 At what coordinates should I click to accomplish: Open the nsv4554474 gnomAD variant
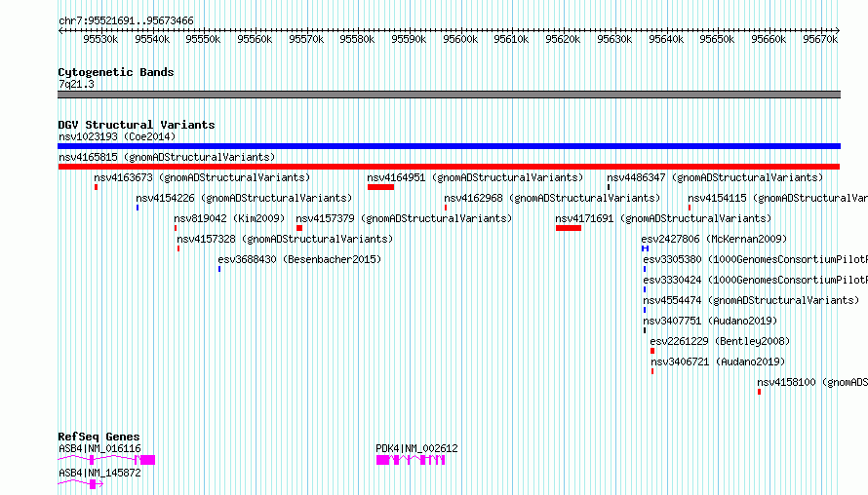click(x=751, y=300)
